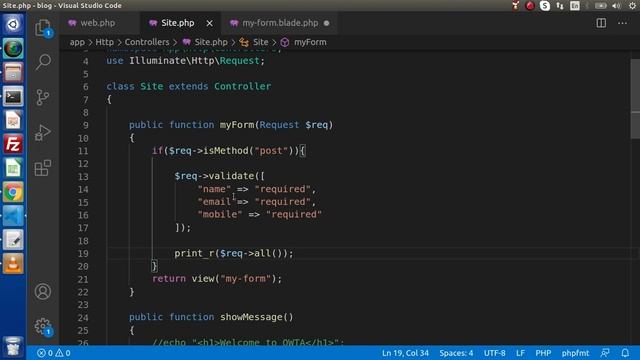Open VLC media player from the dock
The image size is (640, 360).
[13, 264]
